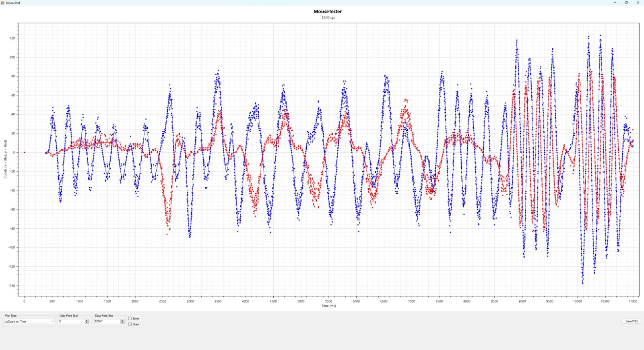Focus the Data Point End value field
Image resolution: width=644 pixels, height=350 pixels.
(x=107, y=321)
